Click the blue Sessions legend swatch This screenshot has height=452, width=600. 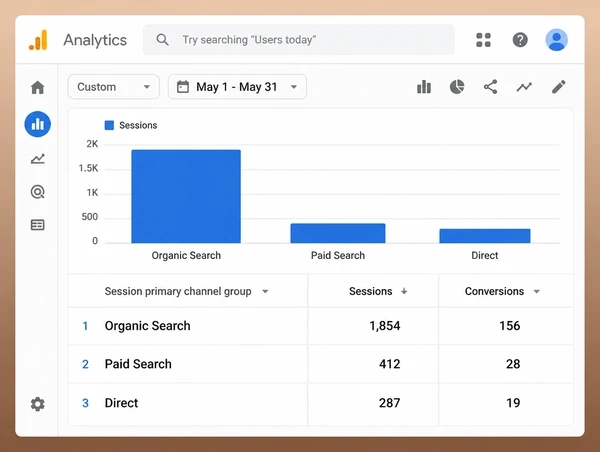point(109,125)
